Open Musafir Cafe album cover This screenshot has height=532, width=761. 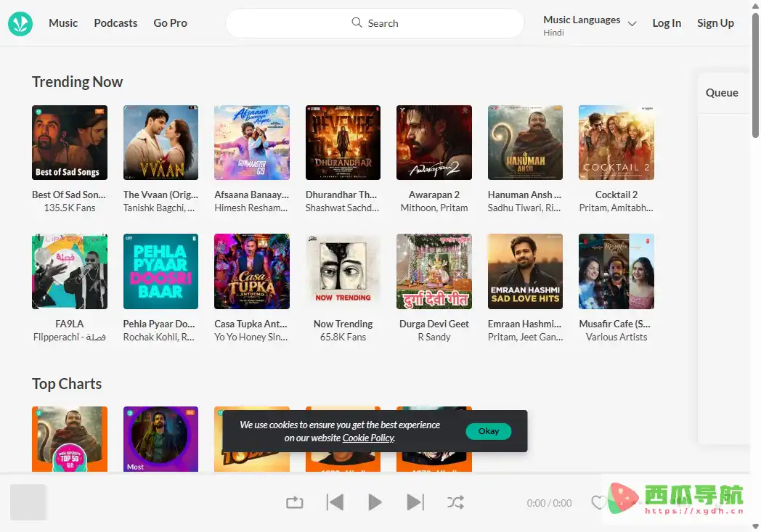click(616, 271)
